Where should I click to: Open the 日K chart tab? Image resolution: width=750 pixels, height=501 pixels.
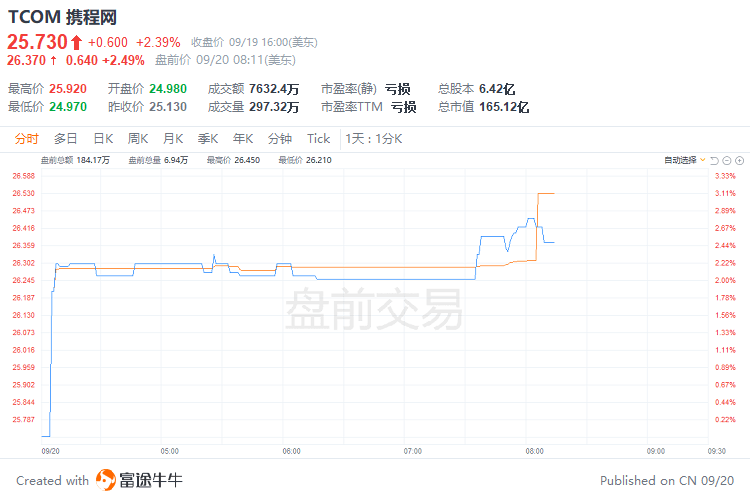pyautogui.click(x=103, y=139)
